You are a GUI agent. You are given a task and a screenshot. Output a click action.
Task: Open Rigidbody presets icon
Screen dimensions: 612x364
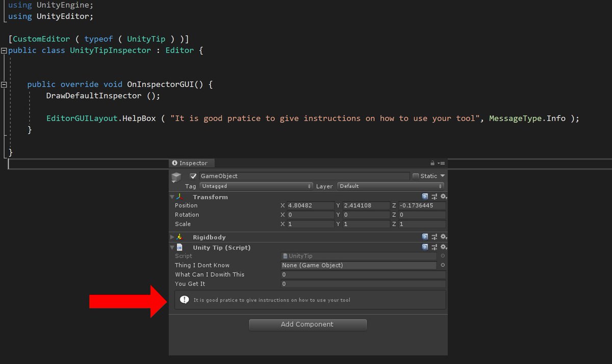(434, 237)
